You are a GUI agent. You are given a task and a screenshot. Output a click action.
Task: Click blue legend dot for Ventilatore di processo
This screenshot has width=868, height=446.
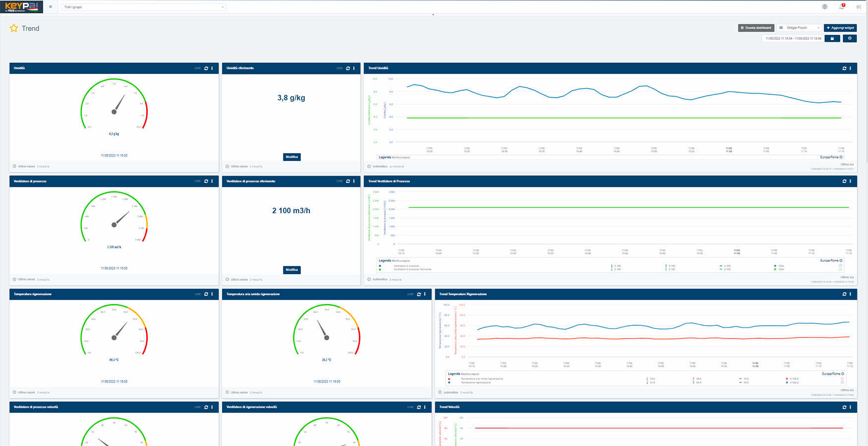coord(380,266)
